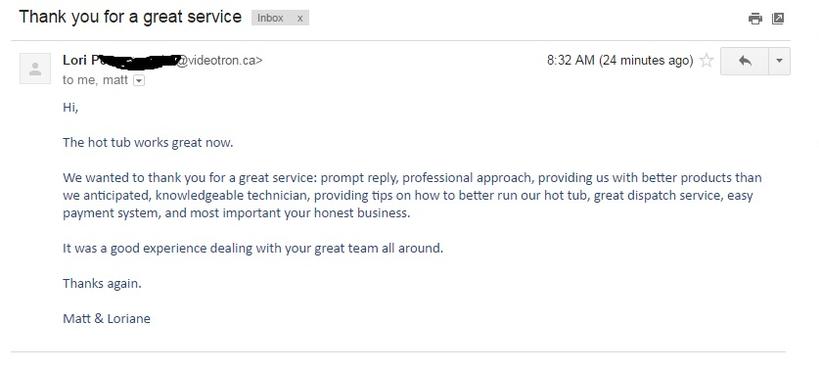Image resolution: width=819 pixels, height=370 pixels.
Task: Click the videotron.ca email address
Action: coord(218,61)
